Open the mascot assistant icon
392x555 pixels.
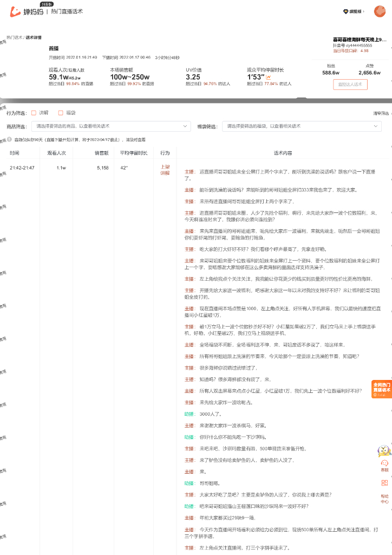384,450
